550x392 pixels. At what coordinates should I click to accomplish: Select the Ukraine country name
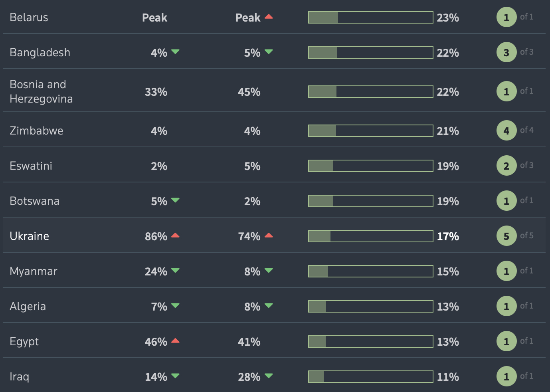point(30,236)
